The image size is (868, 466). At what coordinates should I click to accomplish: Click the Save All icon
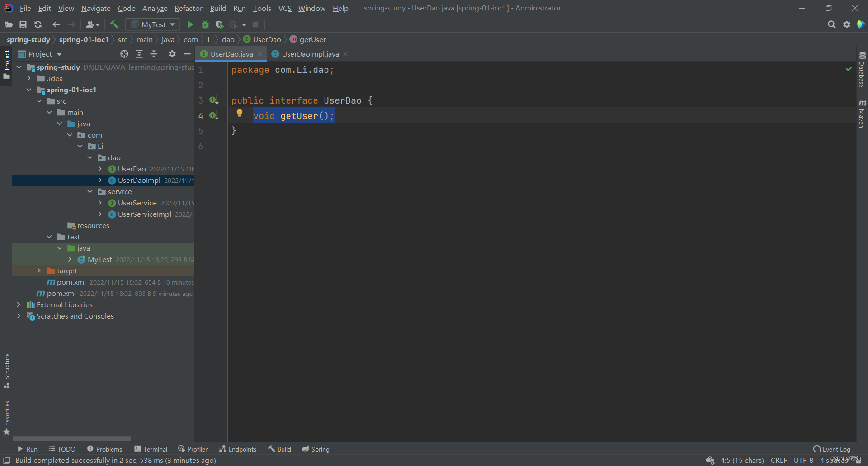click(x=23, y=24)
